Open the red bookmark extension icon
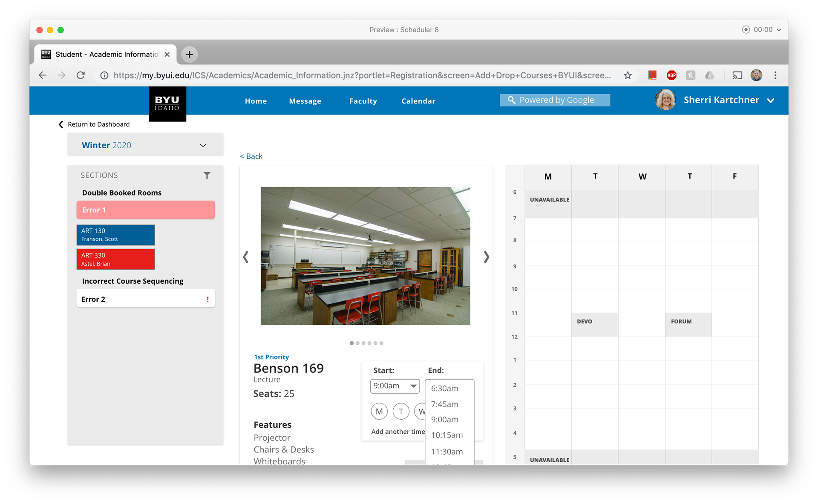This screenshot has width=818, height=504. click(652, 75)
